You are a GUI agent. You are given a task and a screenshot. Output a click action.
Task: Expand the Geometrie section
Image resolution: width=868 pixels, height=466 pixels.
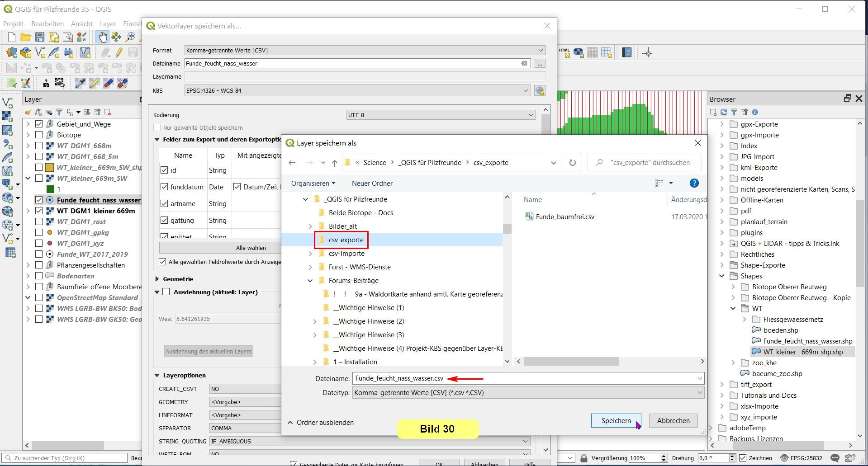157,279
